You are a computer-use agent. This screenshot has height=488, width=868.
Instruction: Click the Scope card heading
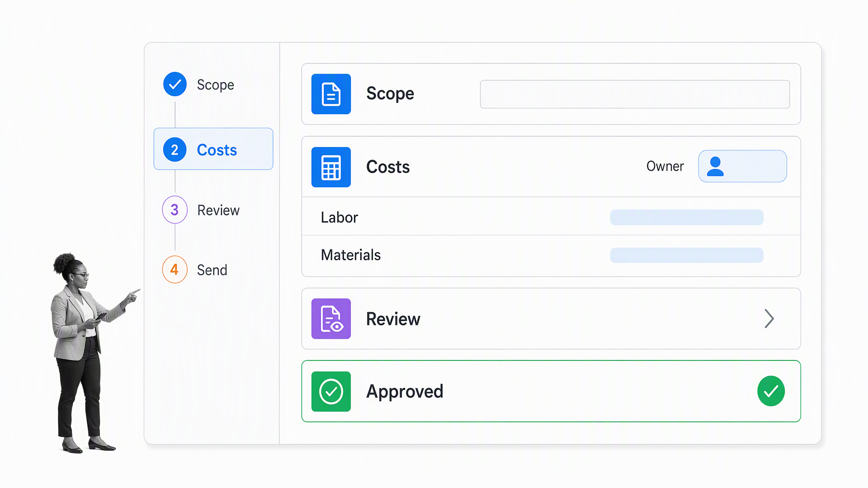(390, 94)
